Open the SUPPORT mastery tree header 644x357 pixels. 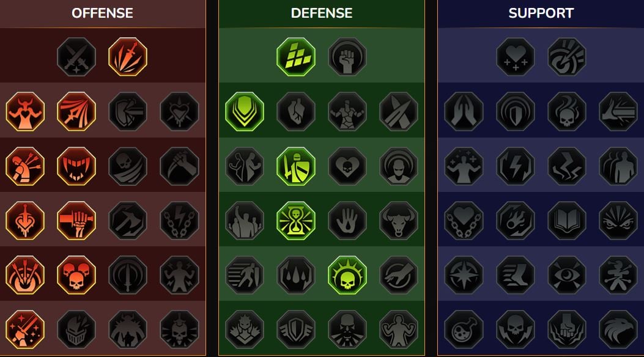[x=541, y=13]
